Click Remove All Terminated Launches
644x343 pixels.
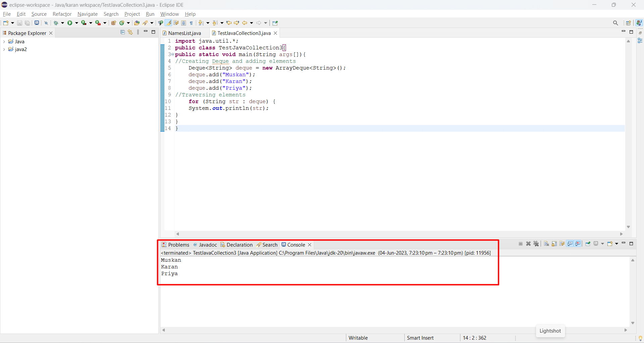pyautogui.click(x=536, y=244)
